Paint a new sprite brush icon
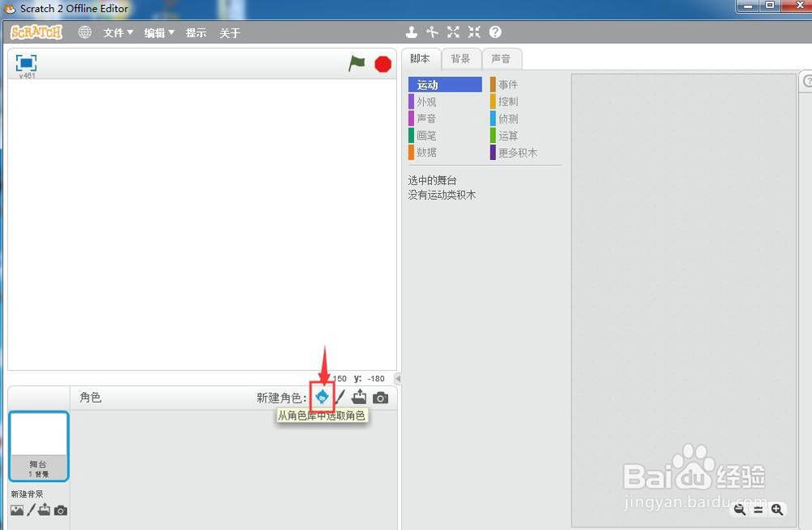 click(x=339, y=397)
